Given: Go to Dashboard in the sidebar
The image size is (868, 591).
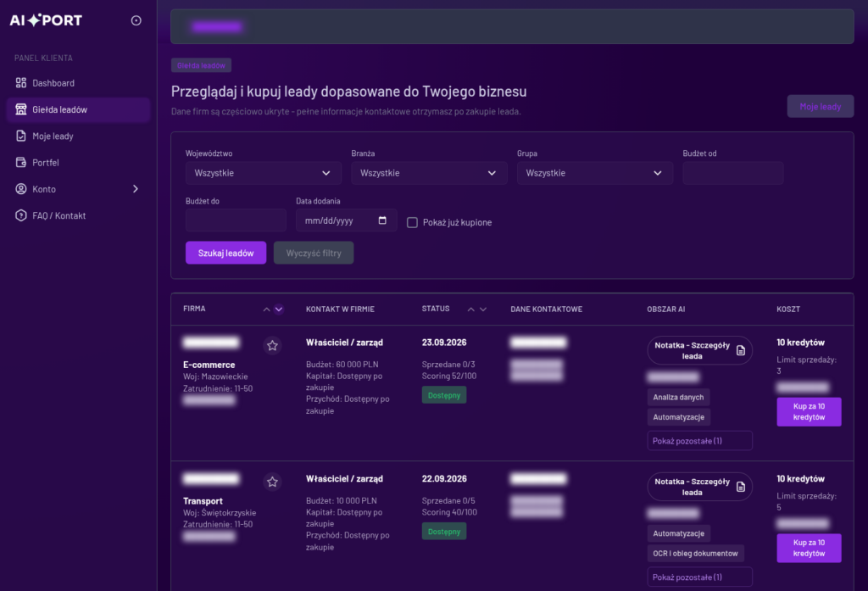Looking at the screenshot, I should (x=78, y=82).
